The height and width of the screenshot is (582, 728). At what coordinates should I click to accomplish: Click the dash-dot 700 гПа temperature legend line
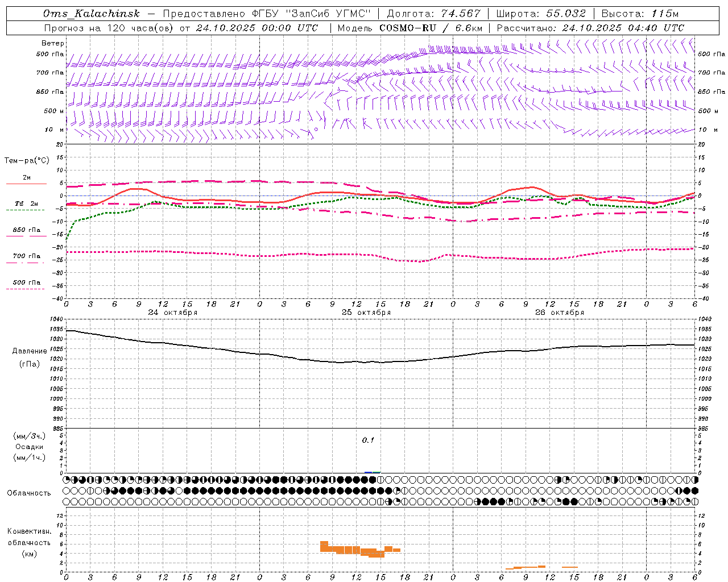(25, 262)
